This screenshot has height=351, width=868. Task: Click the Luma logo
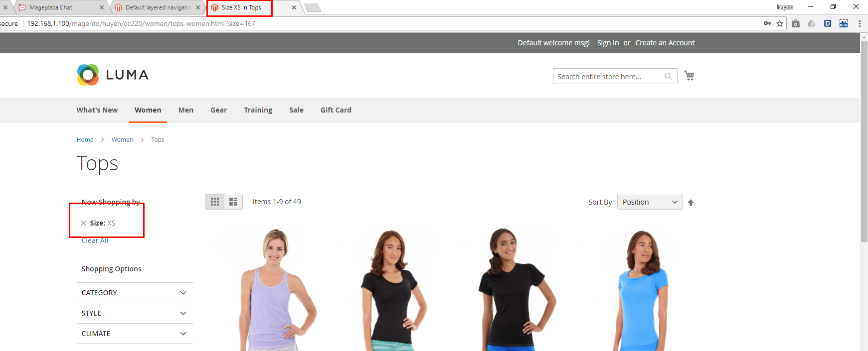coord(113,75)
